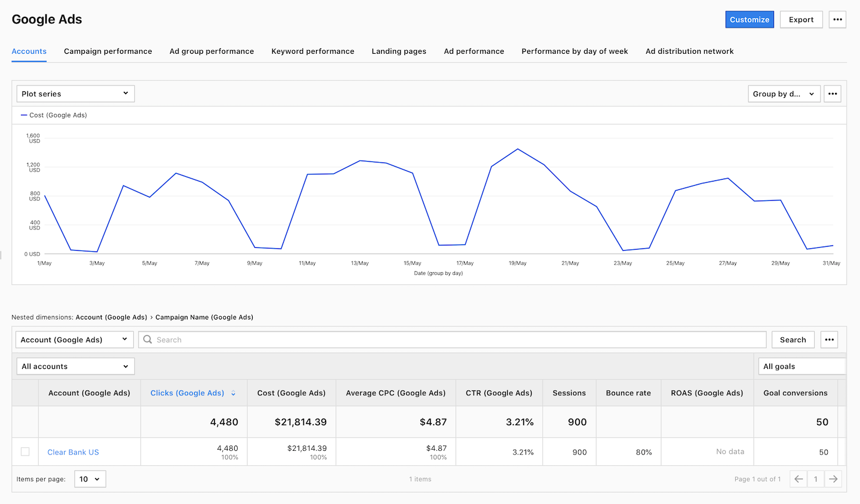Image resolution: width=860 pixels, height=504 pixels.
Task: Go to next page arrow
Action: click(x=833, y=479)
